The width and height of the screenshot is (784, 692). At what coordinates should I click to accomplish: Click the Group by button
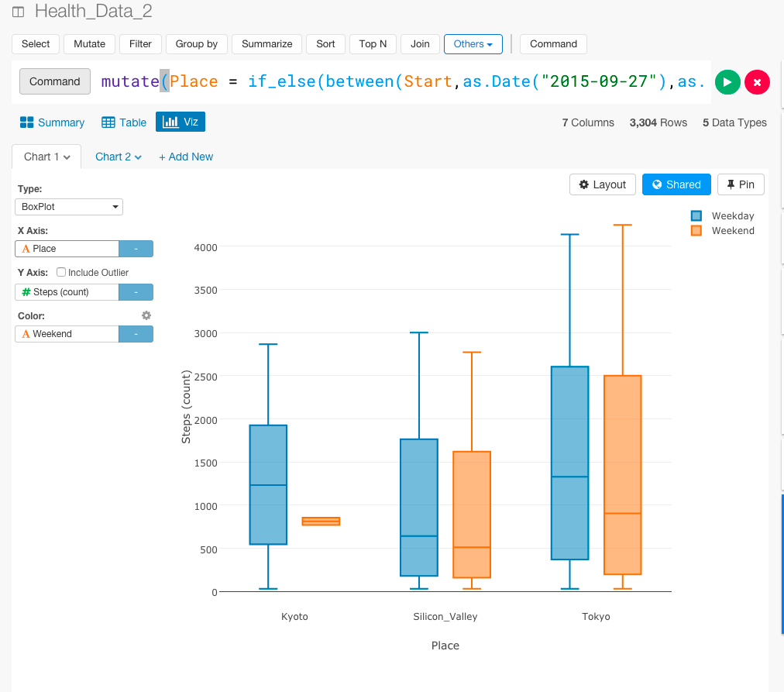click(196, 44)
